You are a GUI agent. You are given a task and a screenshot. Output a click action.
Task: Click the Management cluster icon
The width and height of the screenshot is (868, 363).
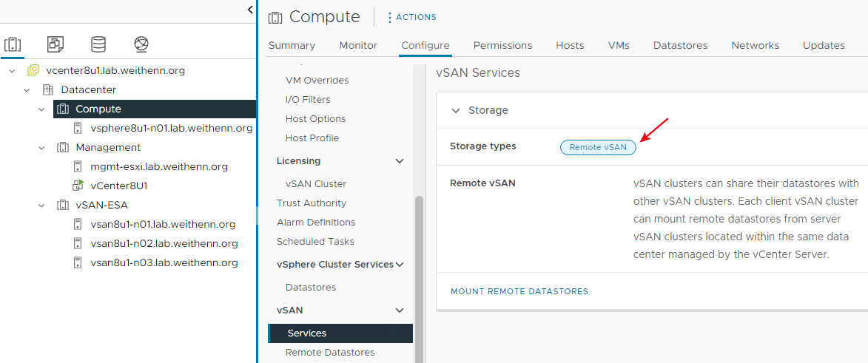point(63,148)
